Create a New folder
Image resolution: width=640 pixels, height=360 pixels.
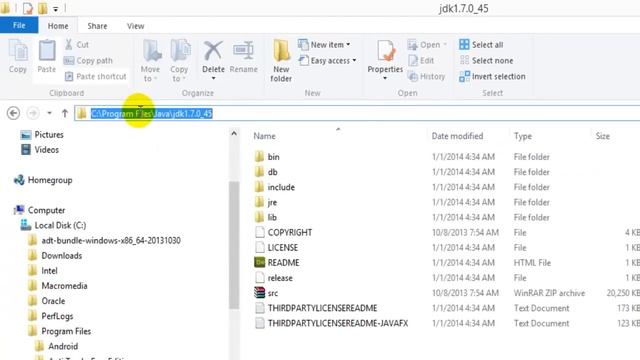[x=281, y=60]
